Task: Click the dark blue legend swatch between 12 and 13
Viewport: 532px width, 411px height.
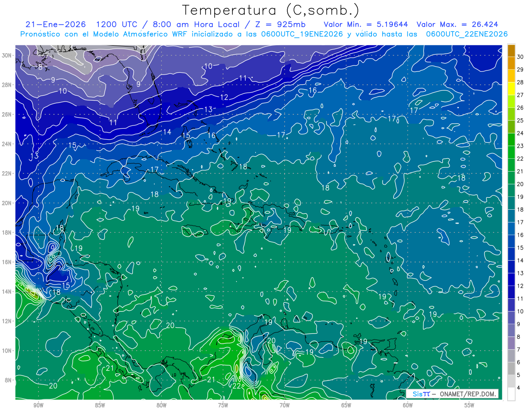Action: pos(511,279)
